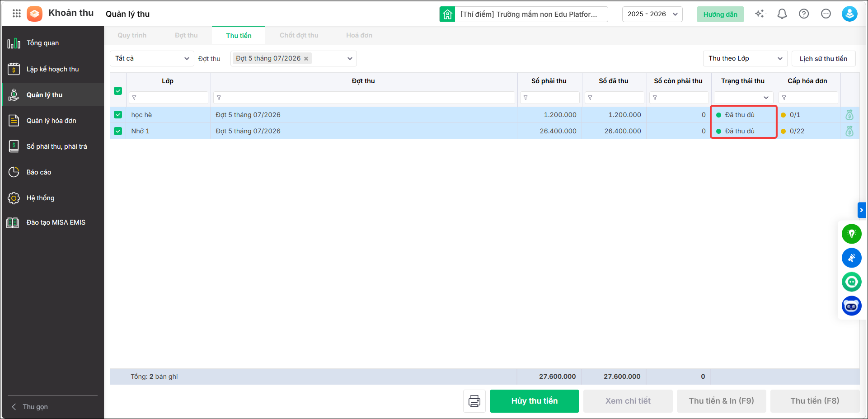Open Báo cáo in sidebar

click(x=53, y=172)
